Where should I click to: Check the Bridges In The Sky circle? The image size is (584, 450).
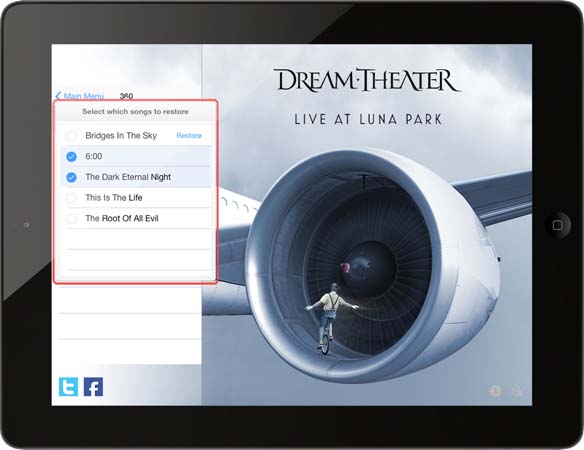[71, 136]
